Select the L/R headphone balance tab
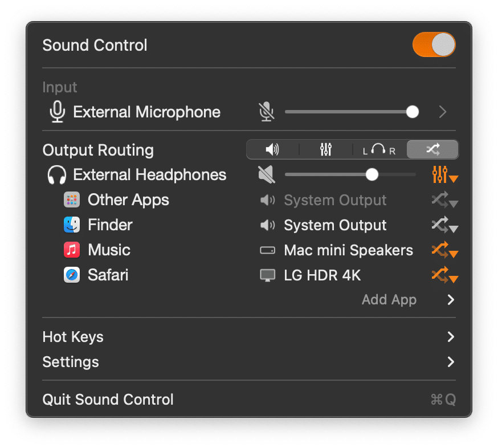 (379, 149)
